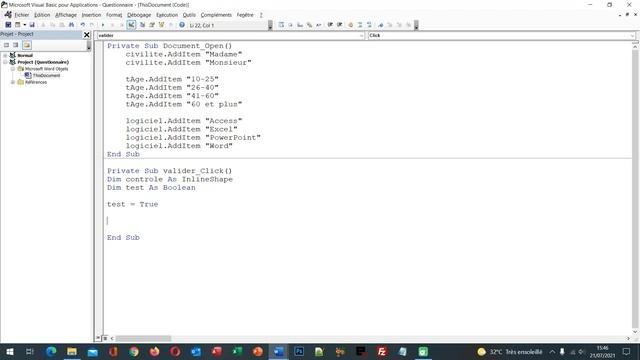This screenshot has width=640, height=360.
Task: Open the Insertion menu
Action: pos(91,15)
